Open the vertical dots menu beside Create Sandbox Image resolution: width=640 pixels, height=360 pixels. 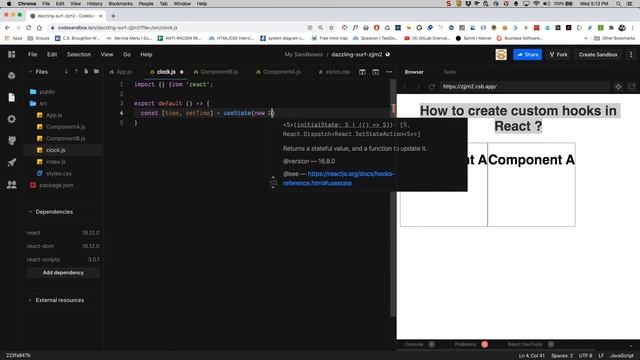click(x=631, y=54)
